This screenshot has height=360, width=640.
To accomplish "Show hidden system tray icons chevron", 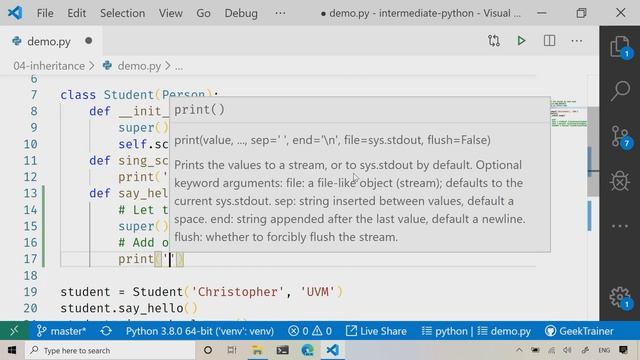I will (x=519, y=350).
